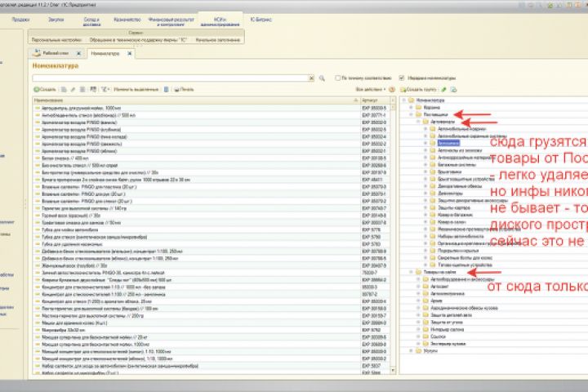Copy the selected item via toolbar icon

click(64, 89)
